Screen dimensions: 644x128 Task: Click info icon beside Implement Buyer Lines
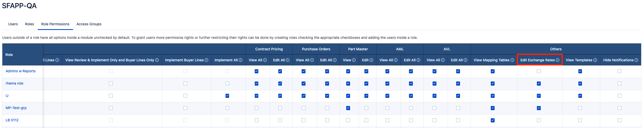coord(206,60)
